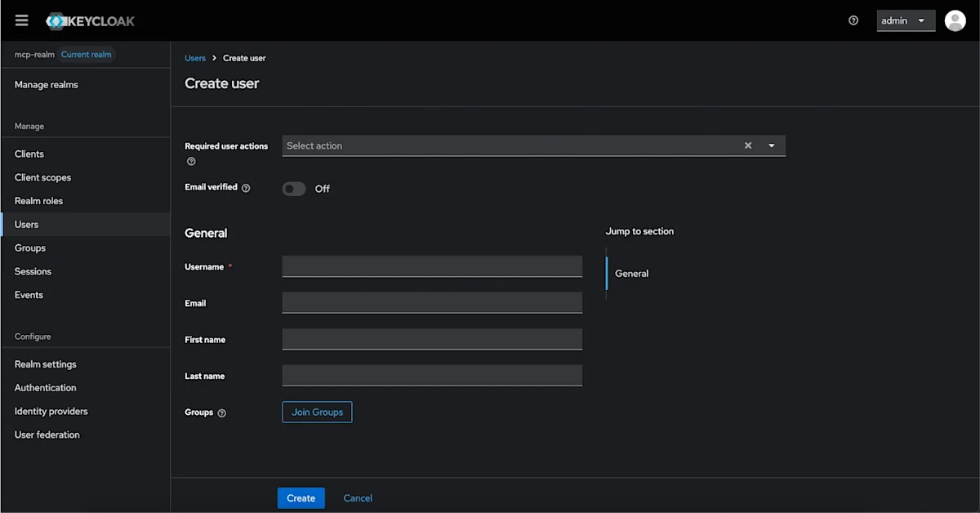
Task: Click the Create button
Action: tap(301, 498)
